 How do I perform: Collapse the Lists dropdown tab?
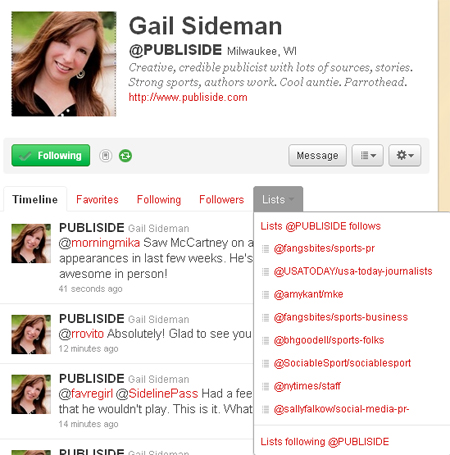[x=278, y=199]
